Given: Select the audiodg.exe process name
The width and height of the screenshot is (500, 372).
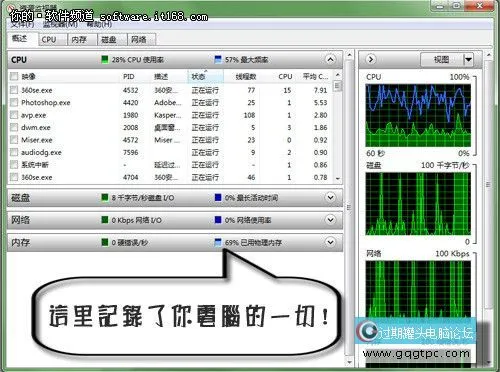Looking at the screenshot, I should pyautogui.click(x=41, y=153).
